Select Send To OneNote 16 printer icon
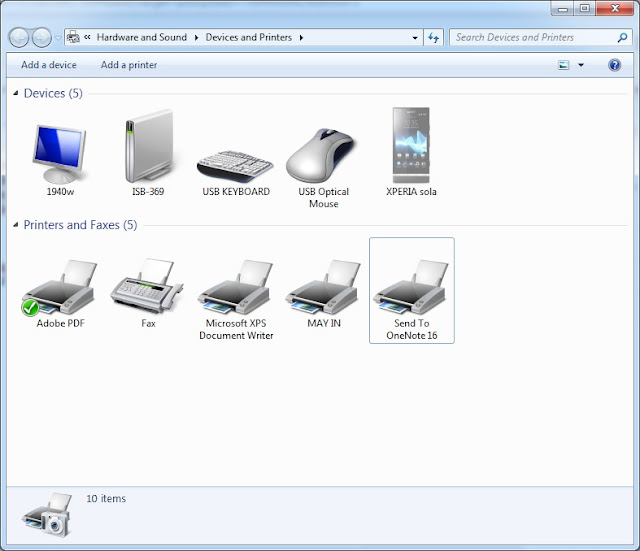640x551 pixels. tap(411, 288)
